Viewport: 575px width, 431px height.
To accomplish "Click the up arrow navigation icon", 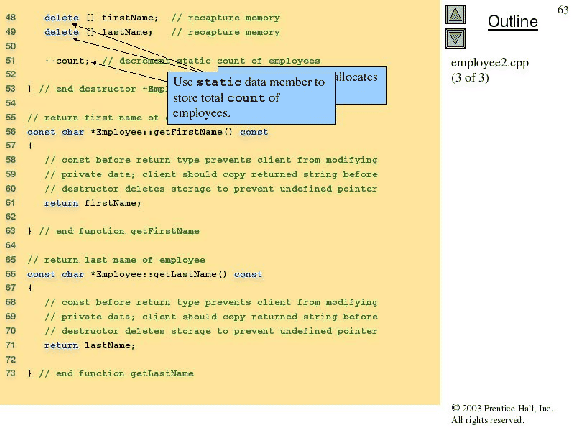I will click(455, 15).
